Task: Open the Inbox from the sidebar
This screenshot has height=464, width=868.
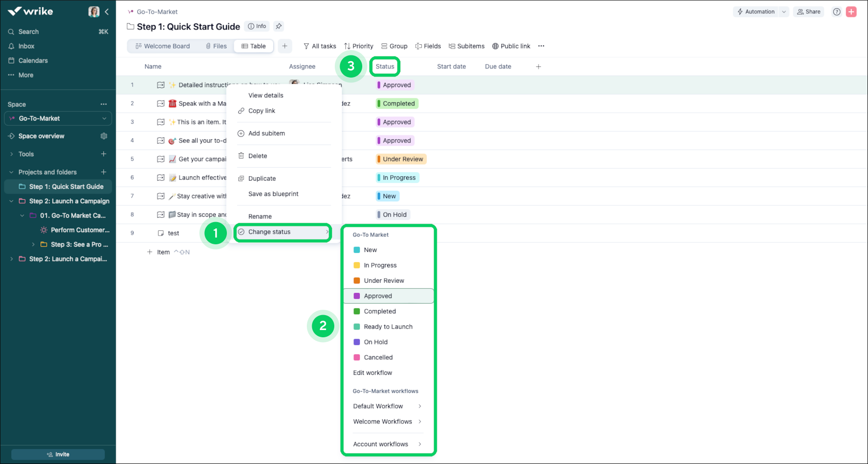Action: tap(26, 46)
